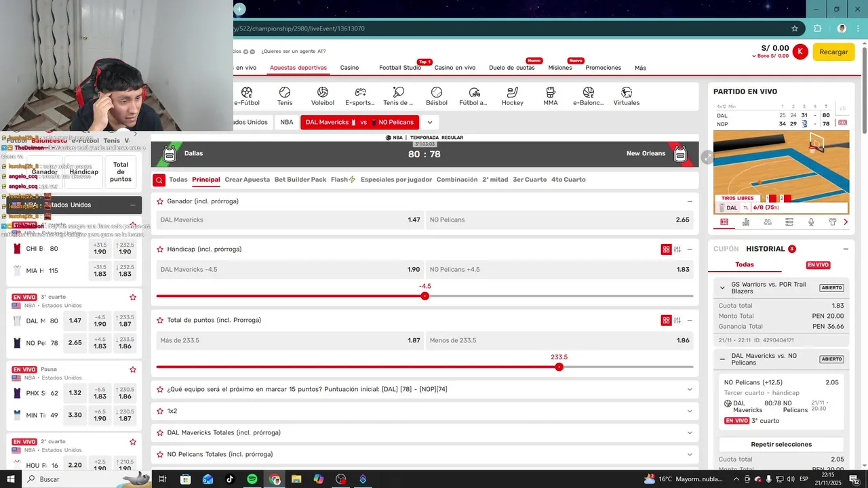This screenshot has height=488, width=868.
Task: Collapse the Total de puntos market section
Action: click(x=690, y=321)
